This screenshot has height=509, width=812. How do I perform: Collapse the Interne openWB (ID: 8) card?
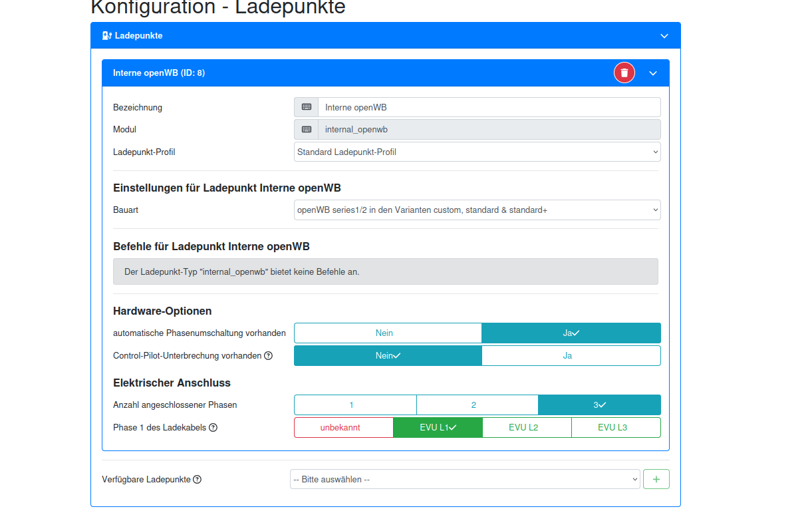point(653,73)
